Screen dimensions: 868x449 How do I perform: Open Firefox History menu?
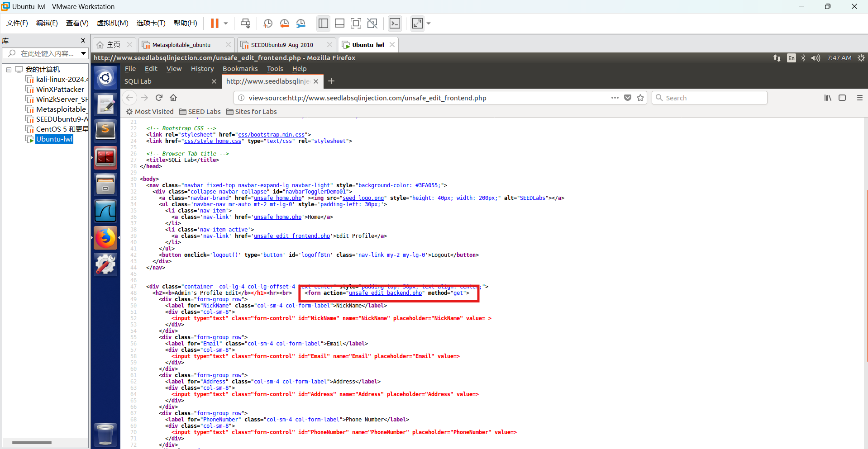[x=202, y=69]
